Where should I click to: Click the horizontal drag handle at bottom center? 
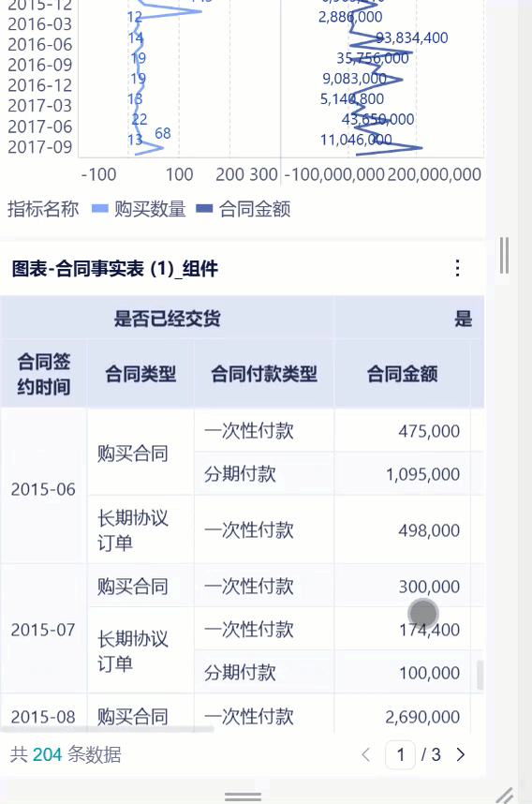pos(243,797)
